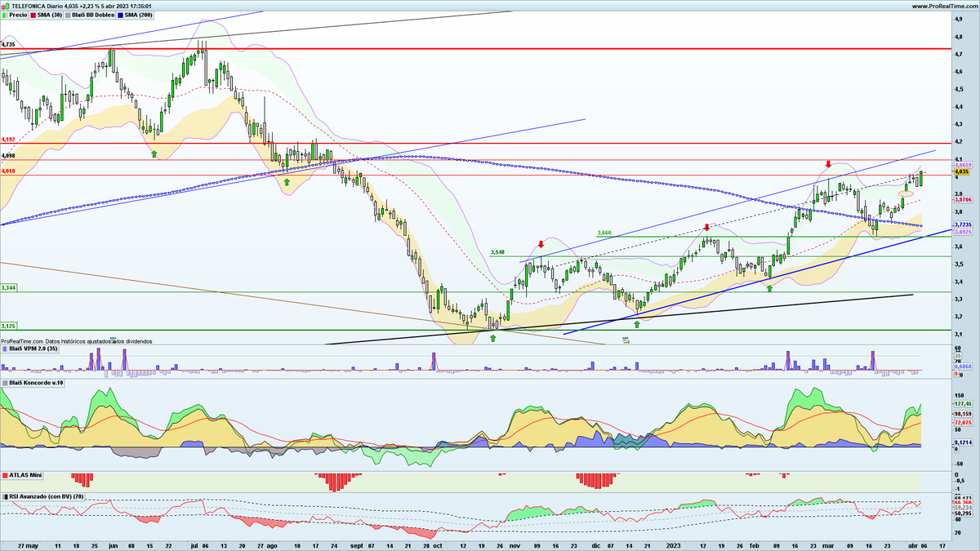Click the red SMA (30) color swatch

pos(33,16)
